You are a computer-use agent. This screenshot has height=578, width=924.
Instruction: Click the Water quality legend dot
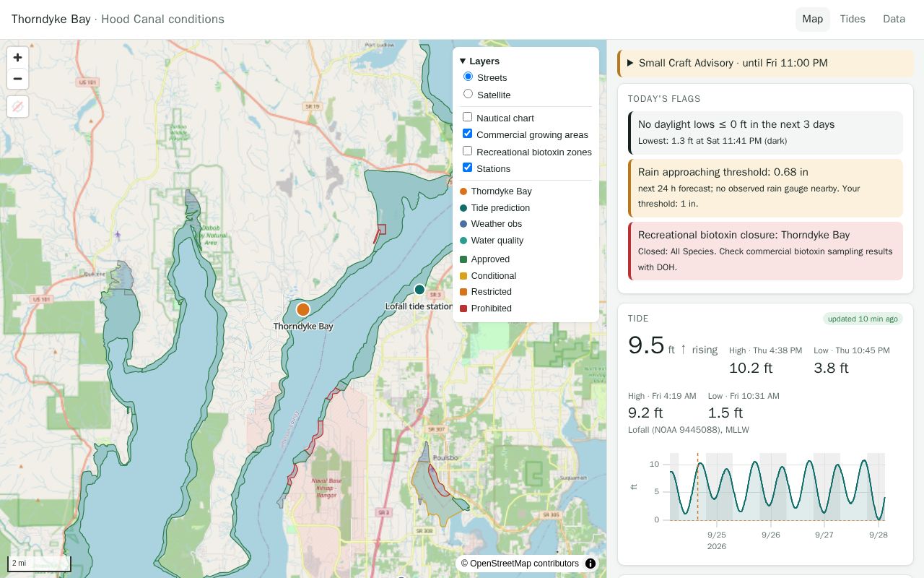pyautogui.click(x=463, y=241)
